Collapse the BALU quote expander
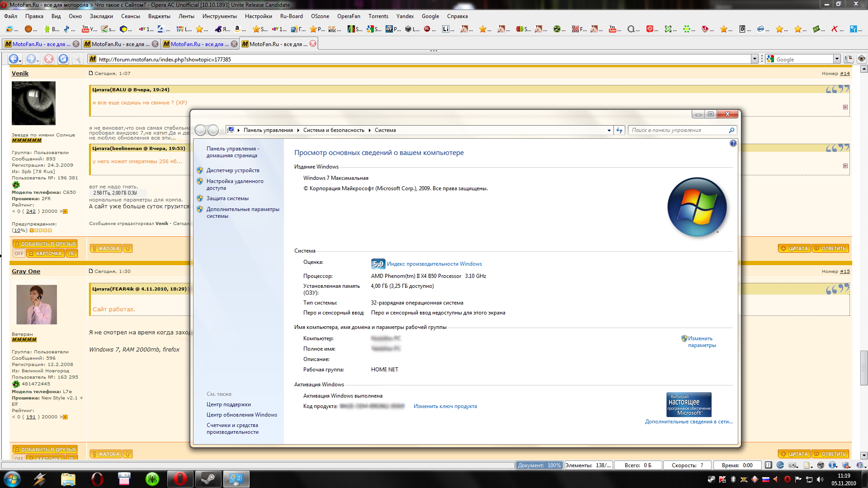 tap(845, 107)
